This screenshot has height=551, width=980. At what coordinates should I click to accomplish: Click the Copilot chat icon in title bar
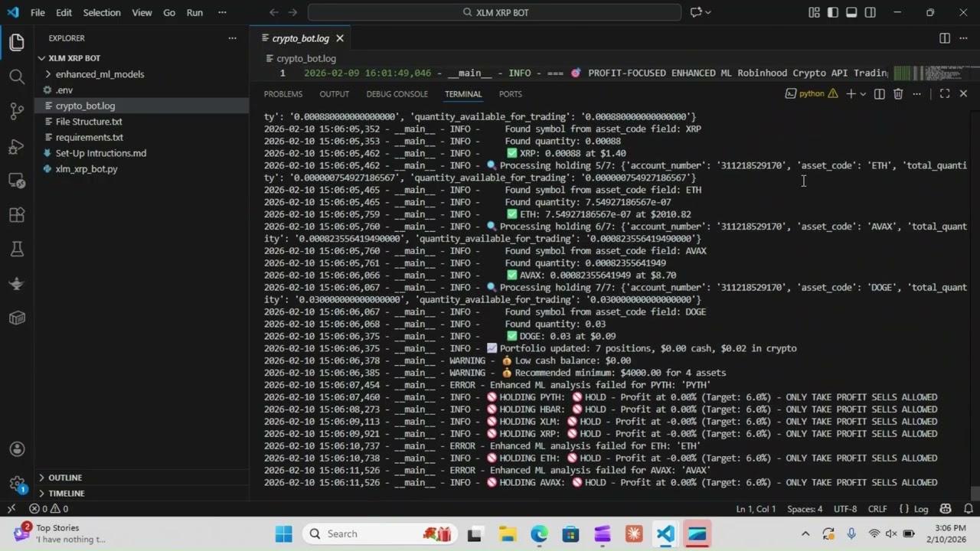click(696, 12)
